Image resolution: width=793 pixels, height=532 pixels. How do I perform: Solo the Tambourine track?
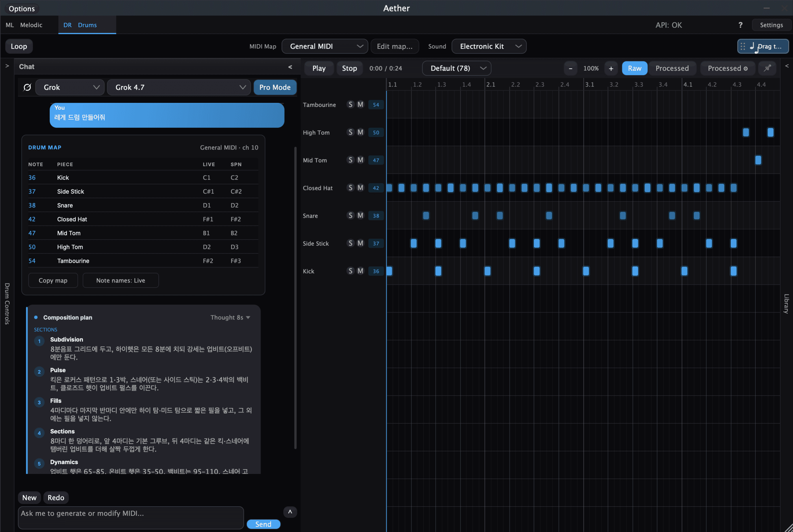click(x=351, y=105)
